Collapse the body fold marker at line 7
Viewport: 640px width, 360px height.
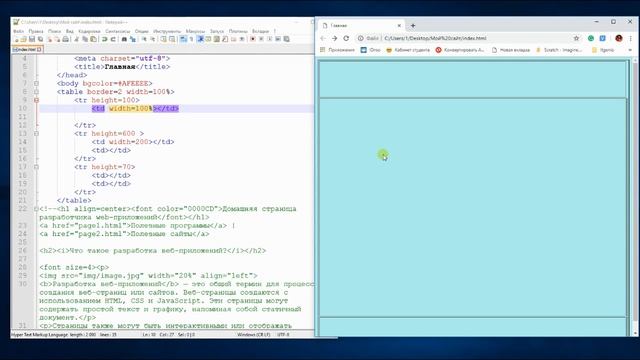[x=36, y=83]
